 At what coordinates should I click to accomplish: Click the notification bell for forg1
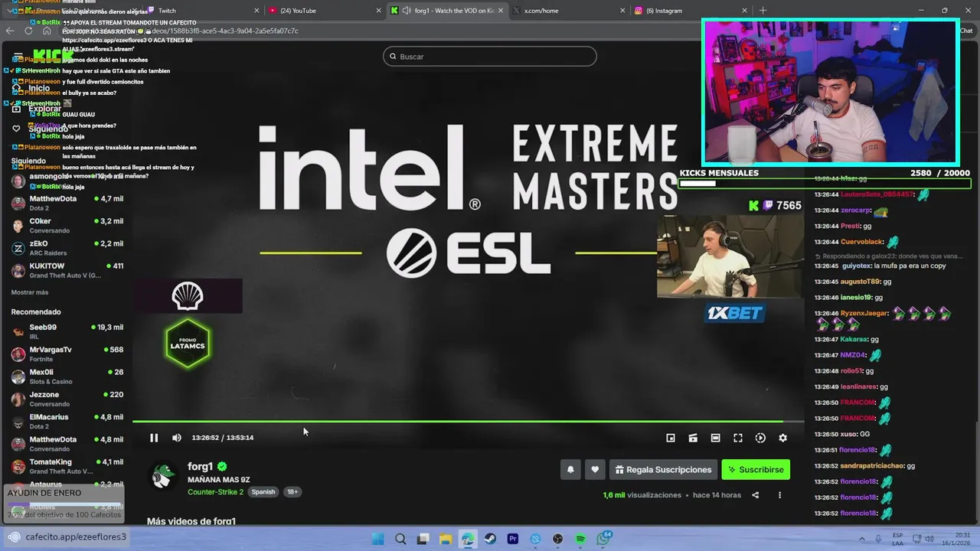(570, 470)
